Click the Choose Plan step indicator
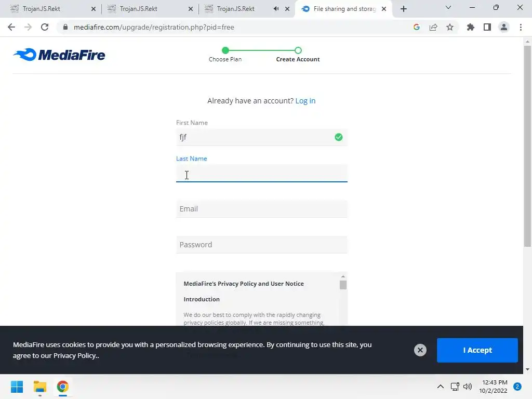 point(225,54)
